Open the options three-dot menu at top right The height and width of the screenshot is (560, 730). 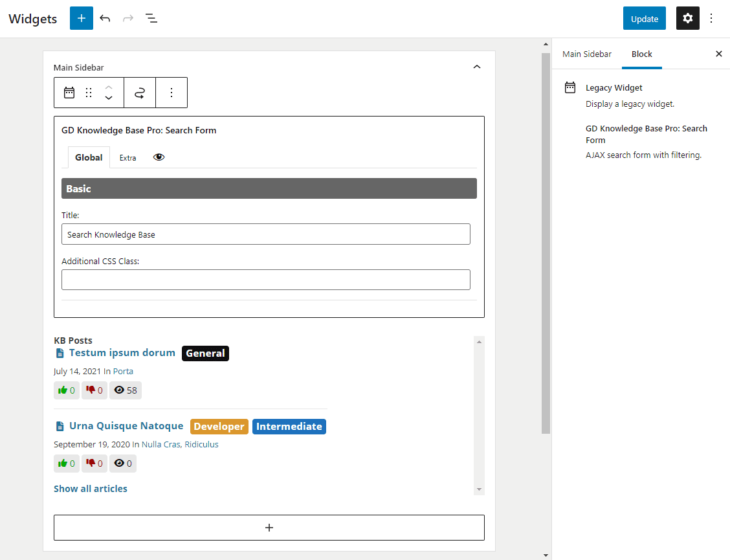click(711, 18)
